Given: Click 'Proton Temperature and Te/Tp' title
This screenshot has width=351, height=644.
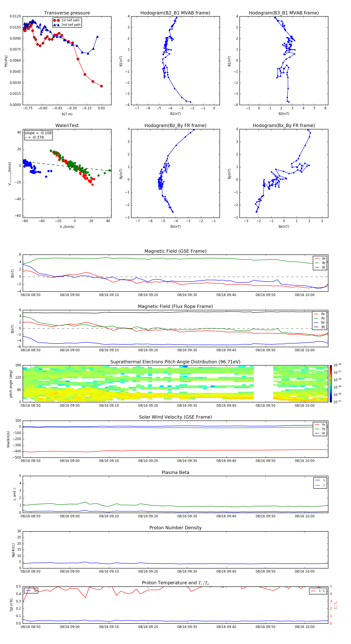Looking at the screenshot, I should coord(175,583).
